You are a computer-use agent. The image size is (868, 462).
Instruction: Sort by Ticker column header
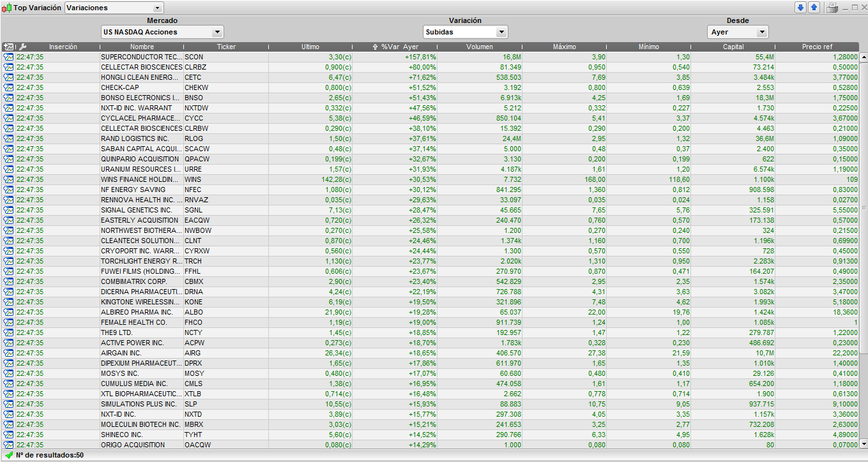point(226,47)
